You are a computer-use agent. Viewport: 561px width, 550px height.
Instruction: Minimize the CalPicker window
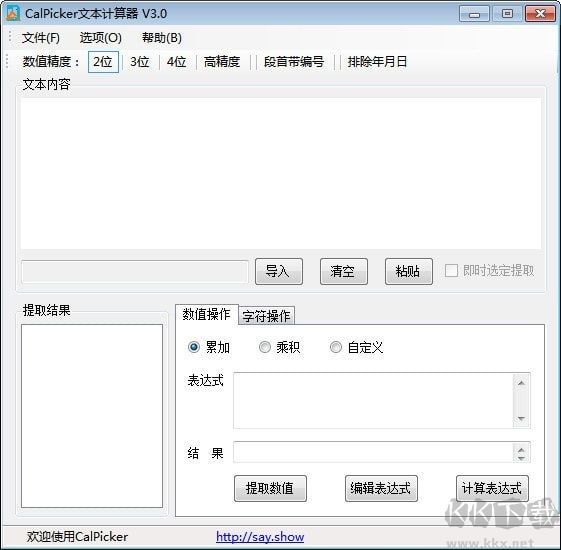474,14
